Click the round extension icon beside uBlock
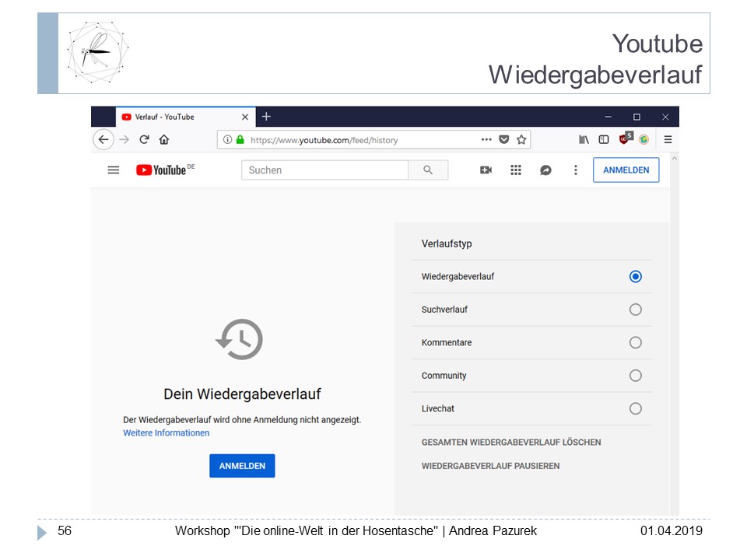 click(x=644, y=139)
